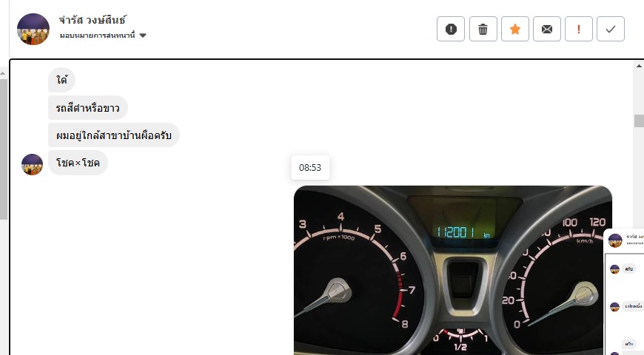Open the assign conversation dropdown

pyautogui.click(x=103, y=35)
